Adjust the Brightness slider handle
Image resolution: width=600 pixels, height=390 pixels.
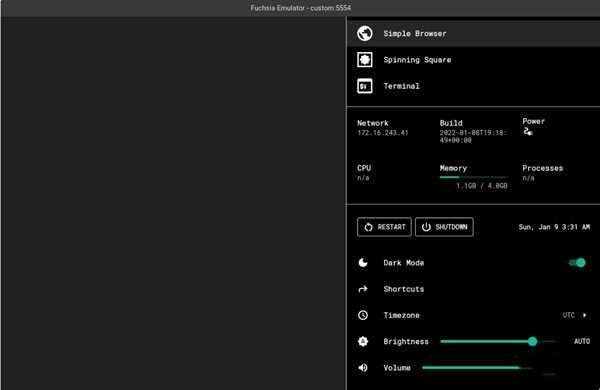[532, 341]
